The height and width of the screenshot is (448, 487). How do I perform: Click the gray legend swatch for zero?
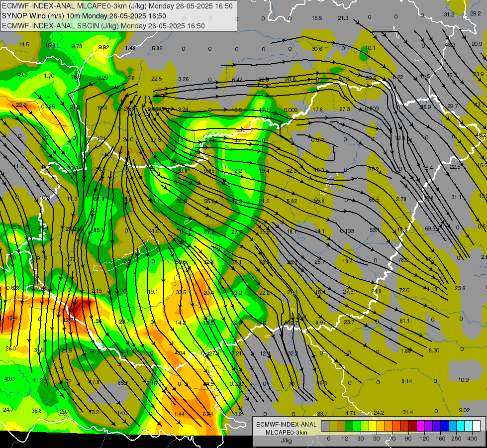(x=325, y=426)
